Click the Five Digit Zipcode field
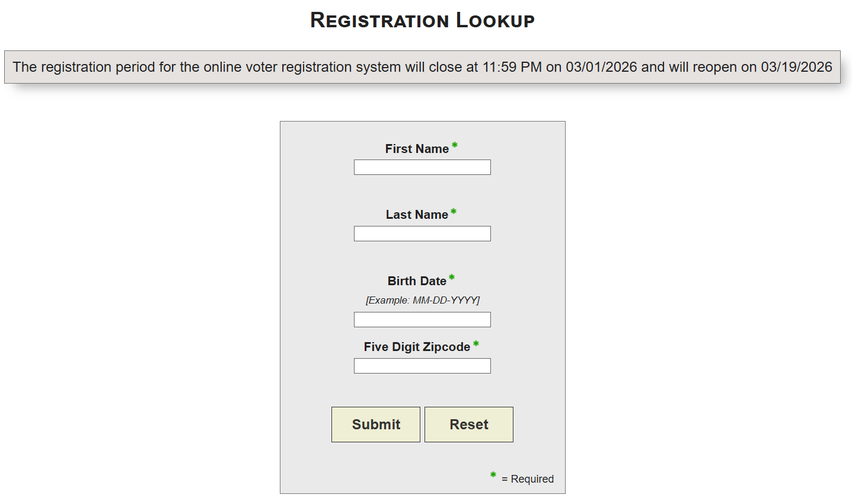 pyautogui.click(x=422, y=366)
